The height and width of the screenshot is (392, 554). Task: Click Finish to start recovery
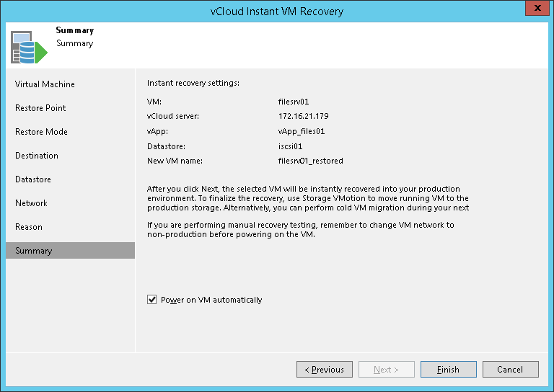tap(449, 370)
